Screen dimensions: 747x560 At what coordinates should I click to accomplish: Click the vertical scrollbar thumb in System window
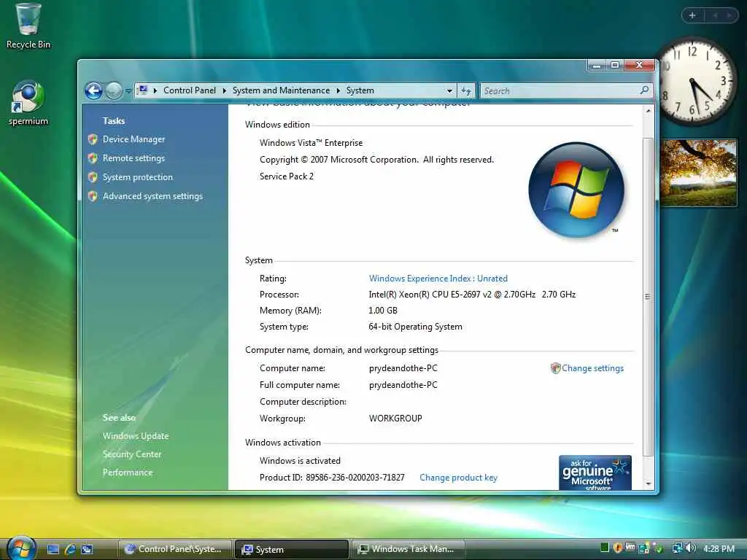pos(648,297)
